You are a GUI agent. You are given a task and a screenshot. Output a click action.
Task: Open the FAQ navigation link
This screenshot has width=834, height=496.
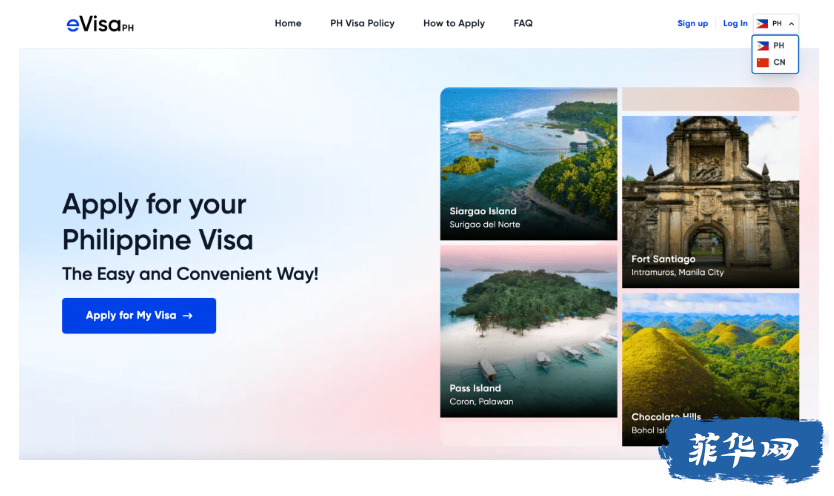(x=523, y=23)
